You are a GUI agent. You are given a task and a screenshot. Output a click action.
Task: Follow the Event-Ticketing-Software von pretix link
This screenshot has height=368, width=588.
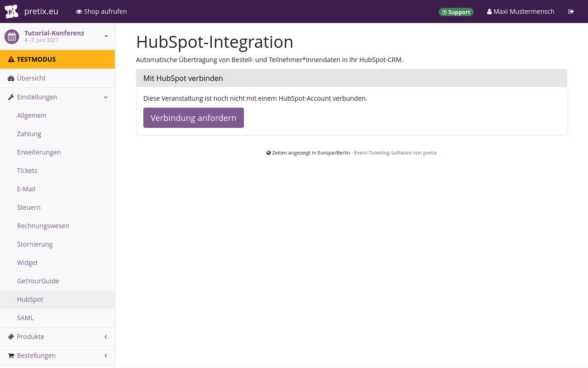[396, 153]
